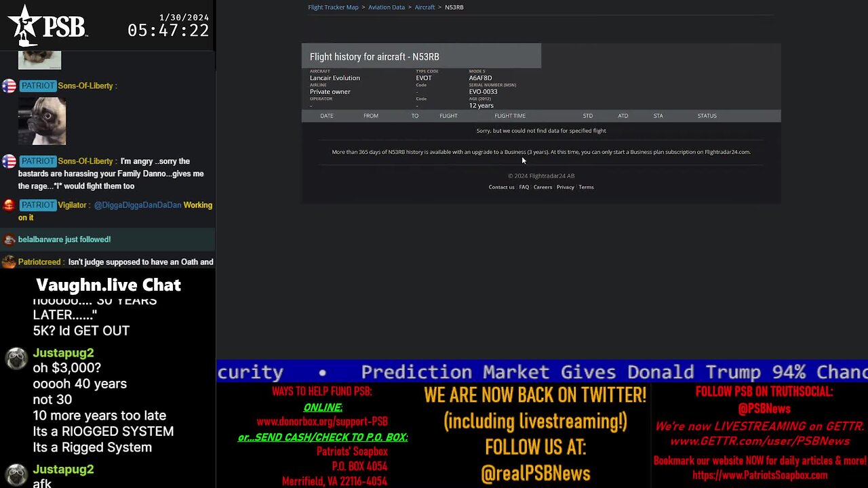Click the stream date 1/30/2024

coord(184,17)
